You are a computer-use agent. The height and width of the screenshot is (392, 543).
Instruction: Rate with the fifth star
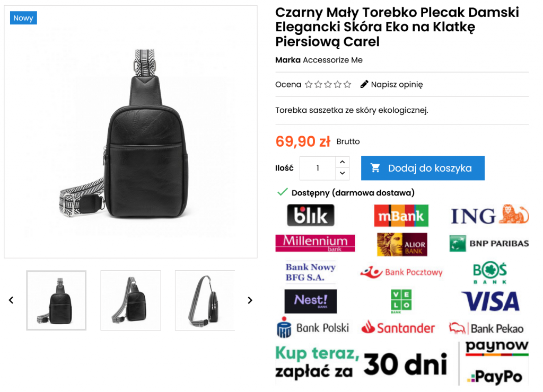347,84
